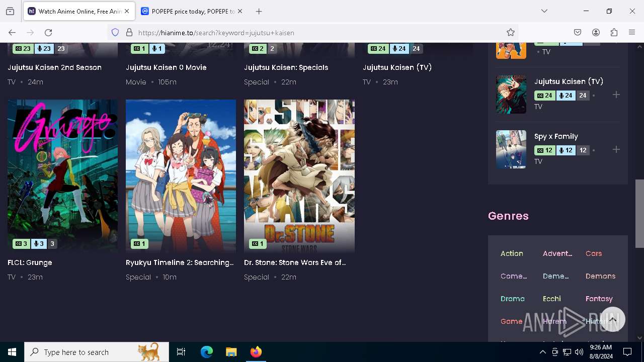
Task: Reload the current page
Action: (48, 33)
